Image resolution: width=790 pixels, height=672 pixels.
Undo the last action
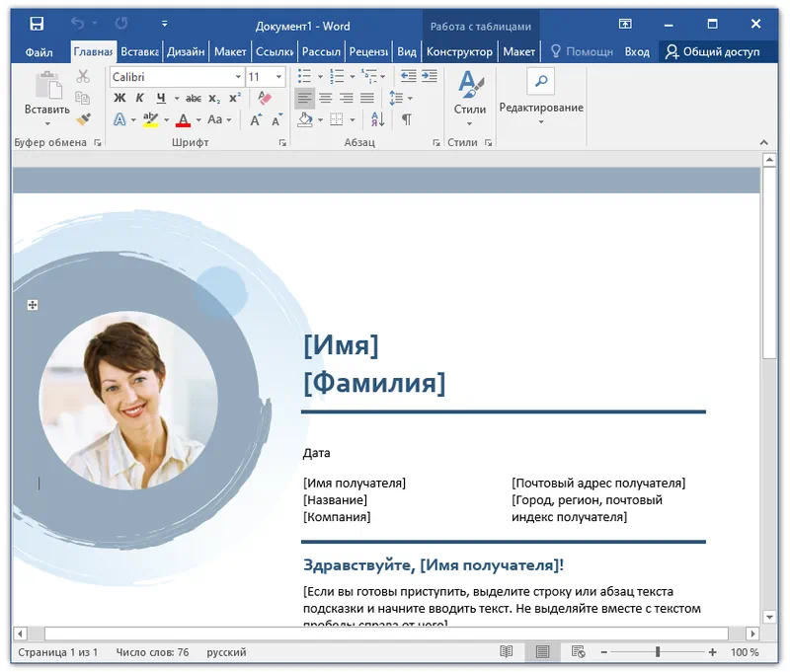[x=78, y=23]
